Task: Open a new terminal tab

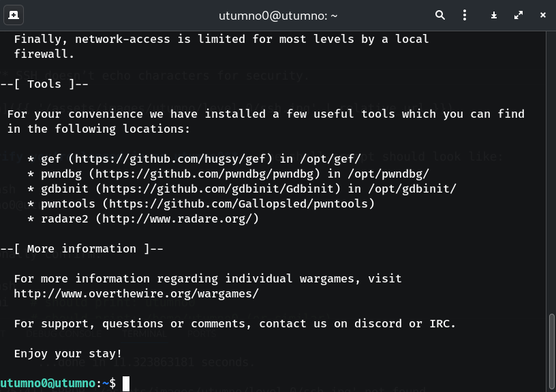Action: tap(14, 15)
